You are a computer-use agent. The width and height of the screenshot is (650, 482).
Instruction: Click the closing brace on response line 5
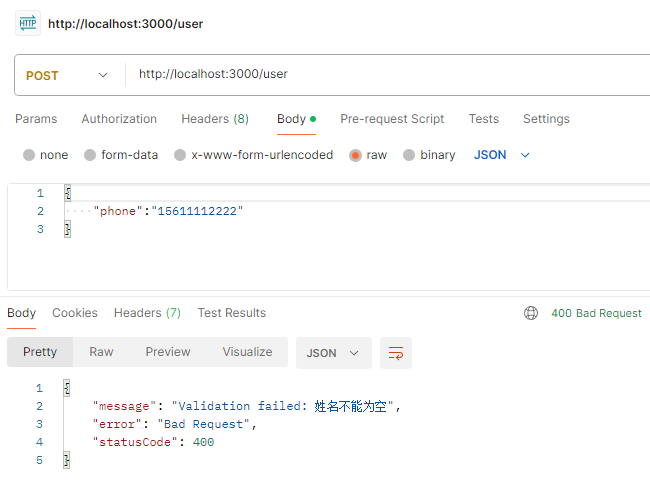67,460
